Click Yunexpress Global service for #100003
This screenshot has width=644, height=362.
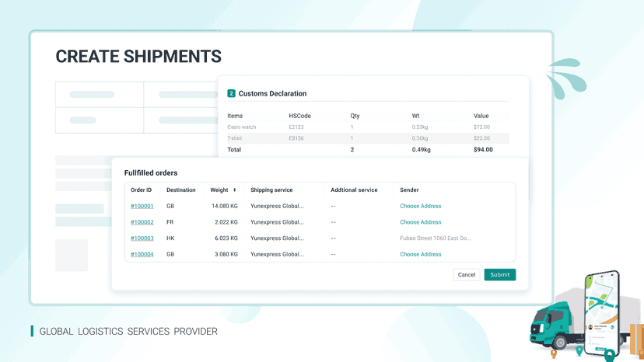(277, 238)
